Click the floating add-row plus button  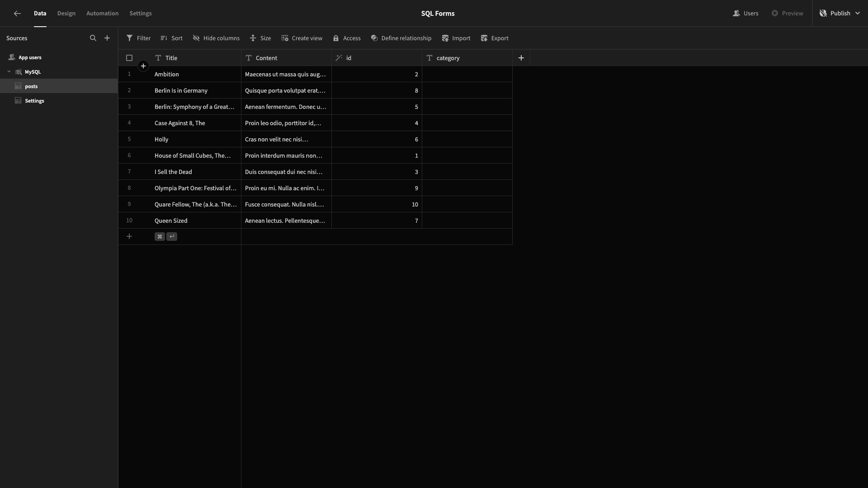(x=143, y=66)
